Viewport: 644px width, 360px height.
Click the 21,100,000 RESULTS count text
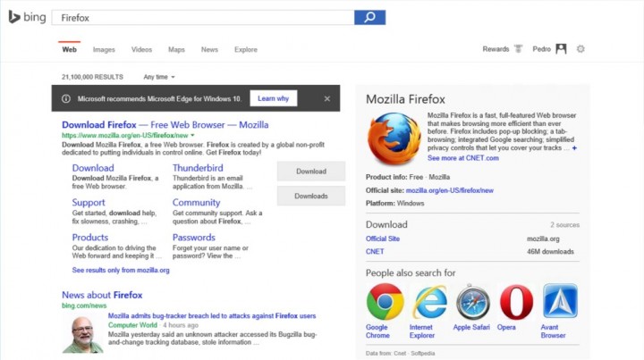(x=92, y=77)
